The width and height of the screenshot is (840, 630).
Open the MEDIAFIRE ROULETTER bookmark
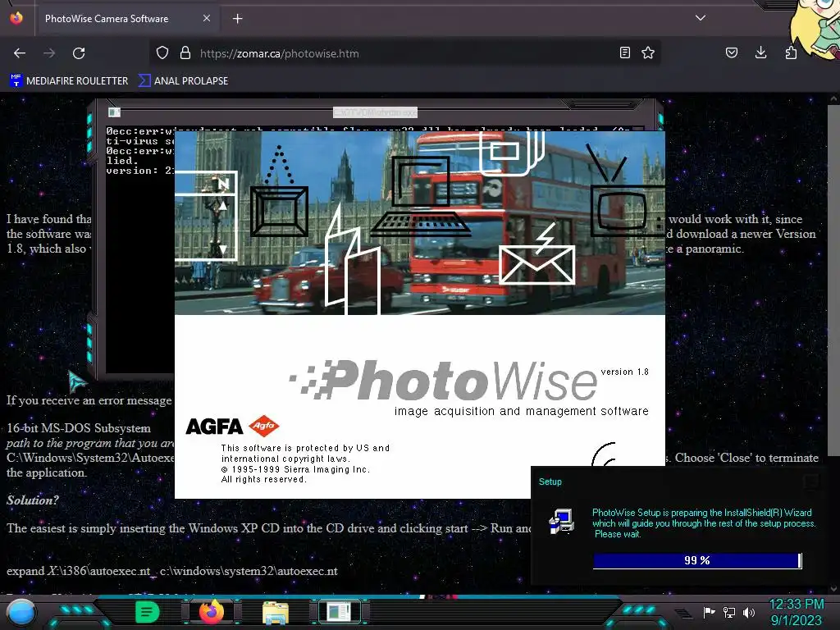[69, 81]
